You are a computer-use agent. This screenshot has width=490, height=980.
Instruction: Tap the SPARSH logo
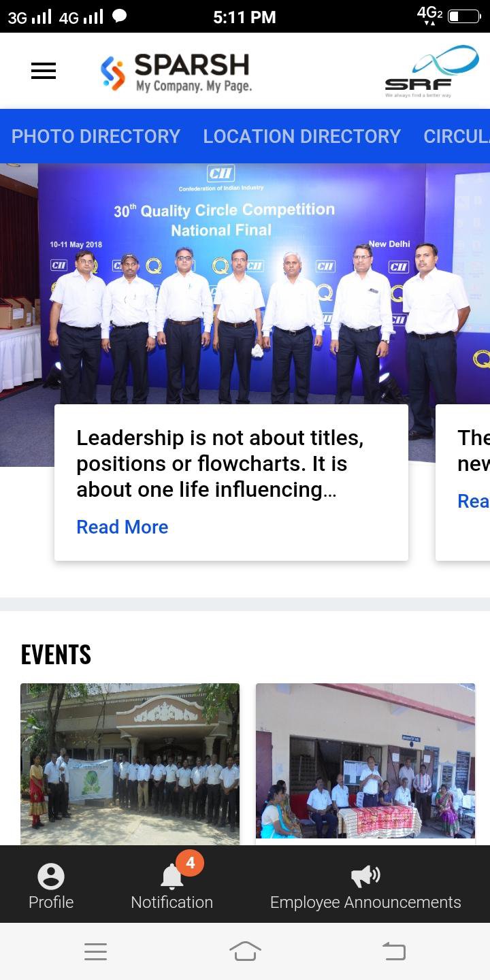click(x=176, y=73)
